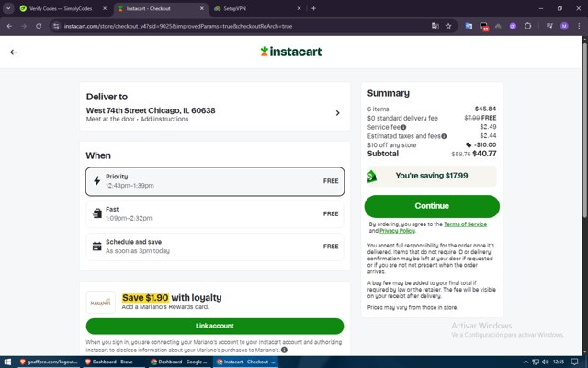Screen dimensions: 588x368
Task: Go back using the Instacart page arrow
Action: [14, 52]
